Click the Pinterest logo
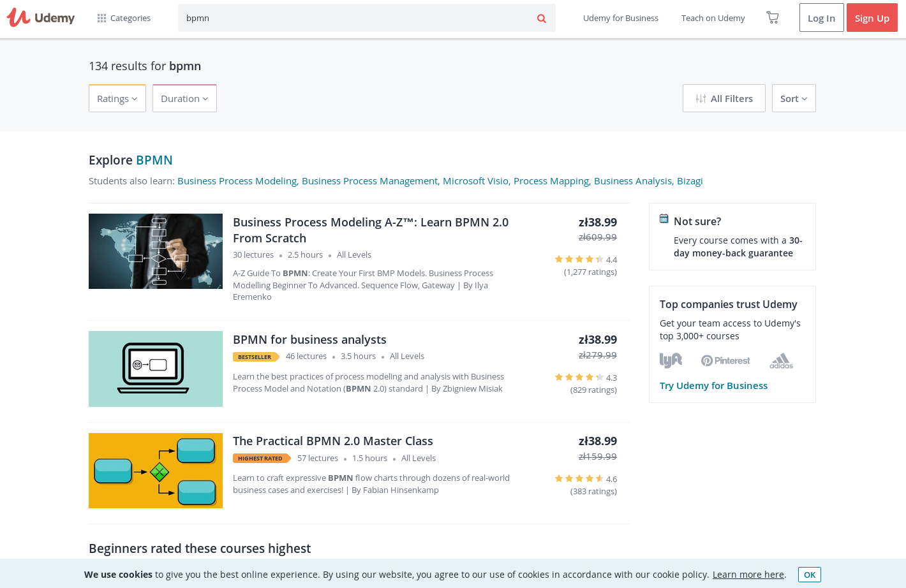The height and width of the screenshot is (588, 906). point(725,361)
